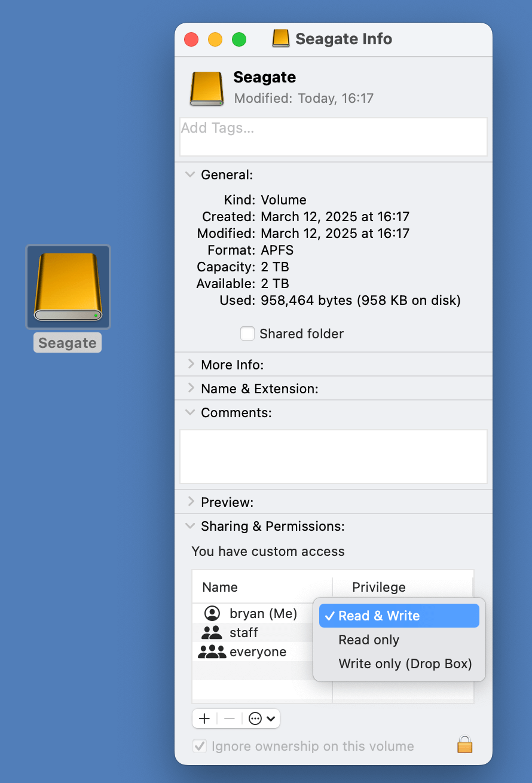532x783 pixels.
Task: Click inside the Add Tags field
Action: coord(269,136)
